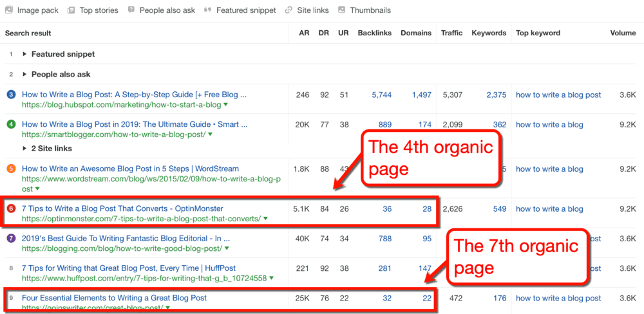The width and height of the screenshot is (644, 314).
Task: Click the position 5 badge for WordStream result
Action: [x=11, y=169]
